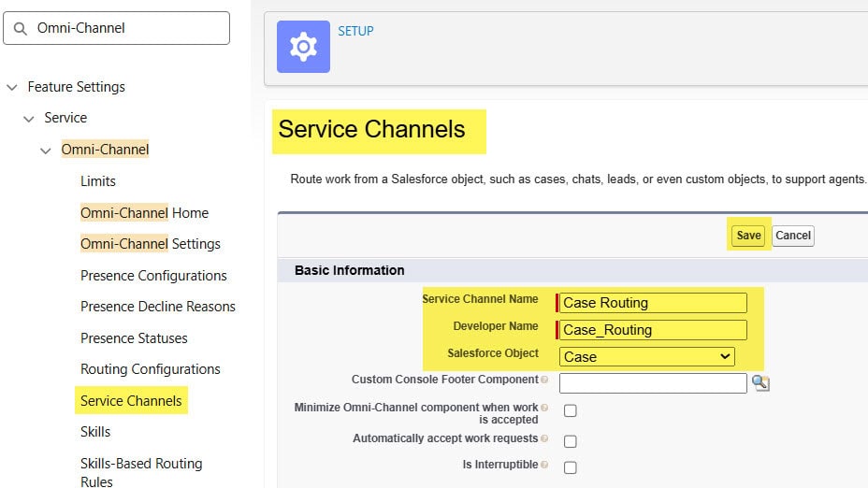The width and height of the screenshot is (868, 488).
Task: Select Service Channels in the sidebar
Action: coord(131,400)
